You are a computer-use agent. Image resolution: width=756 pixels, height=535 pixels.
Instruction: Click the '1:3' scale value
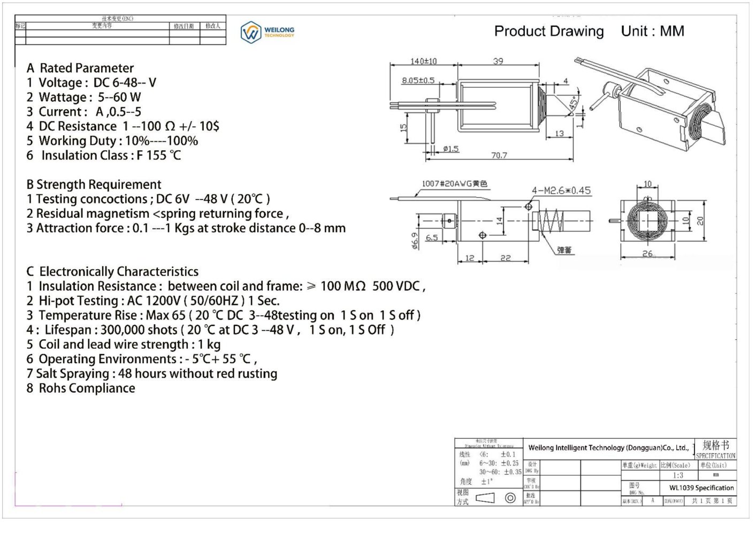[x=678, y=475]
